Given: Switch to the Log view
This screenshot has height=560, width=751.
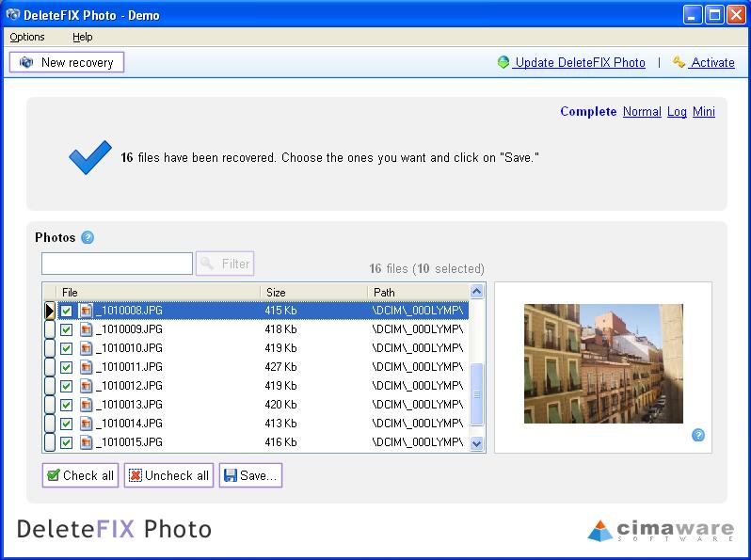Looking at the screenshot, I should [x=677, y=112].
